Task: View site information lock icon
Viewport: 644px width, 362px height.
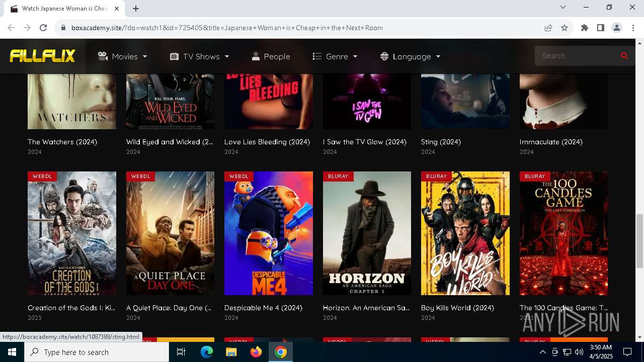Action: tap(63, 28)
